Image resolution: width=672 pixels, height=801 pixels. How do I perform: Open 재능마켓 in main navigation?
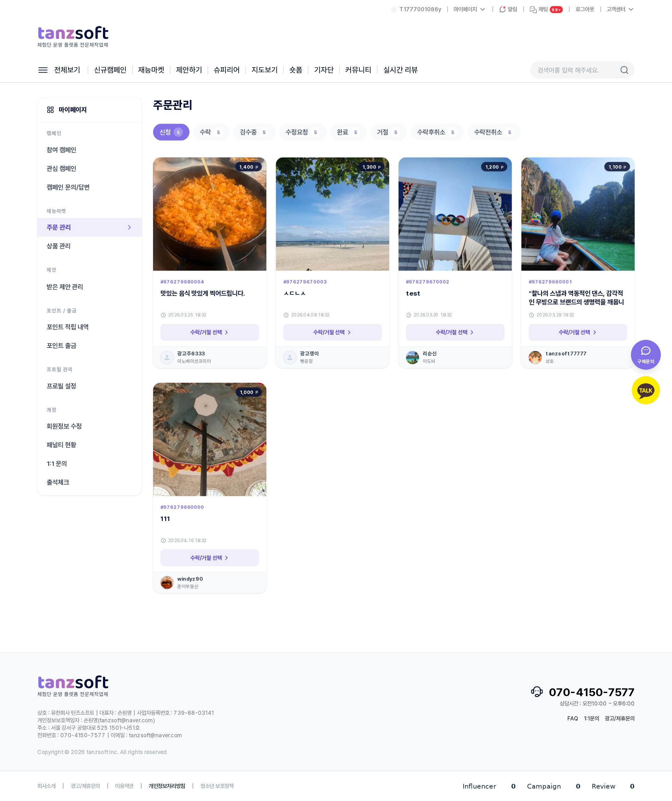coord(151,70)
